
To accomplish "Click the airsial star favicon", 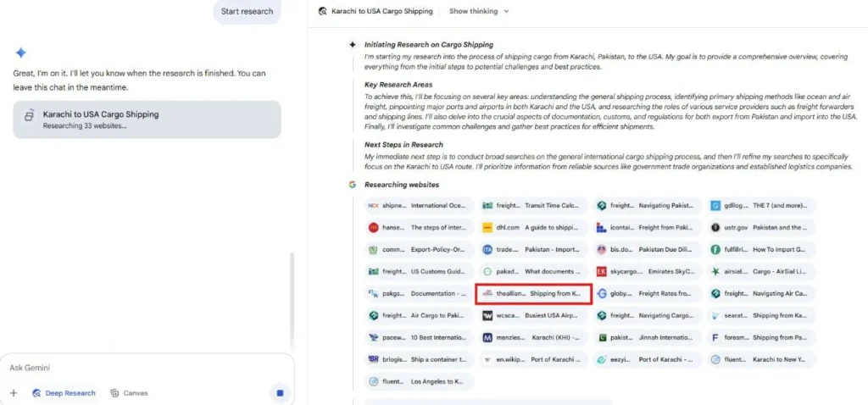I will click(x=715, y=272).
